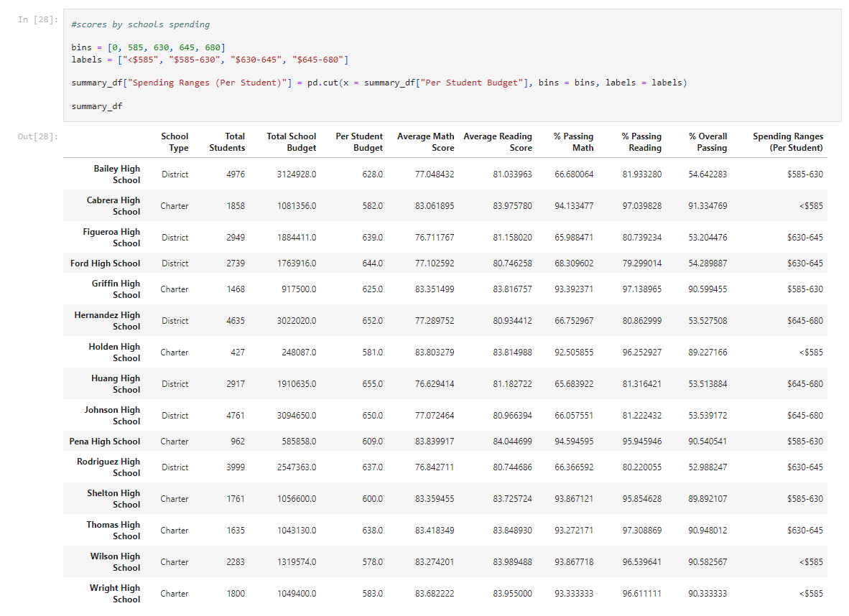
Task: Click Bailey High's $585-630 spending range
Action: click(805, 174)
